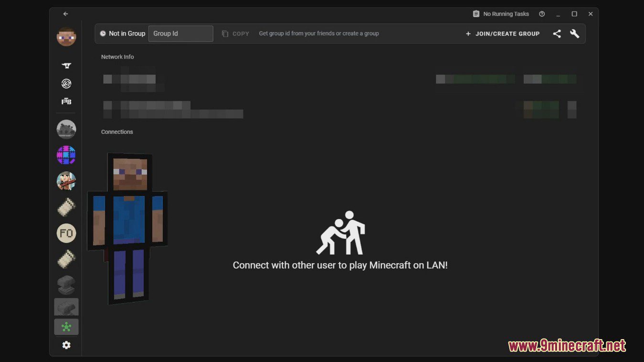Open the Modrinth swirl icon

pos(66,83)
